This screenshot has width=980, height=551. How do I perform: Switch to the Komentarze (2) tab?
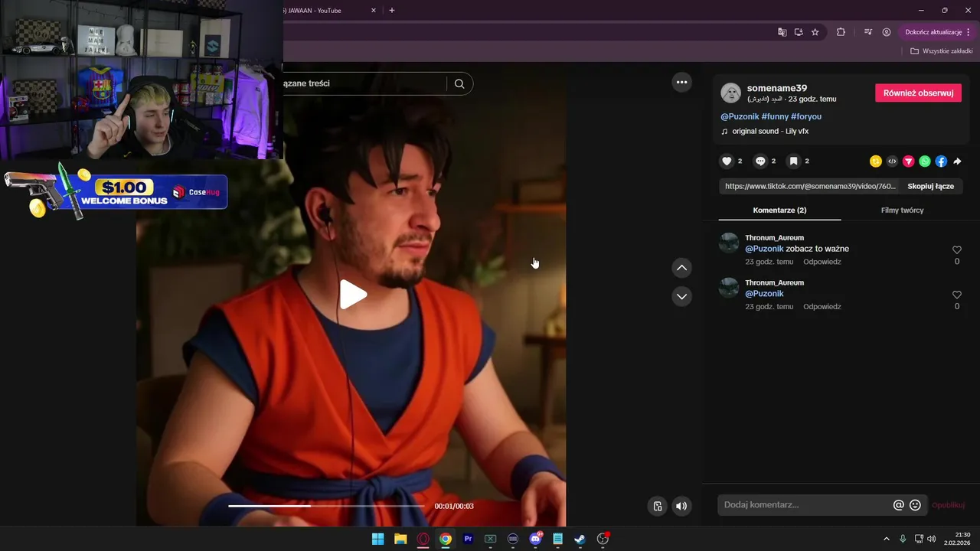[x=779, y=210]
